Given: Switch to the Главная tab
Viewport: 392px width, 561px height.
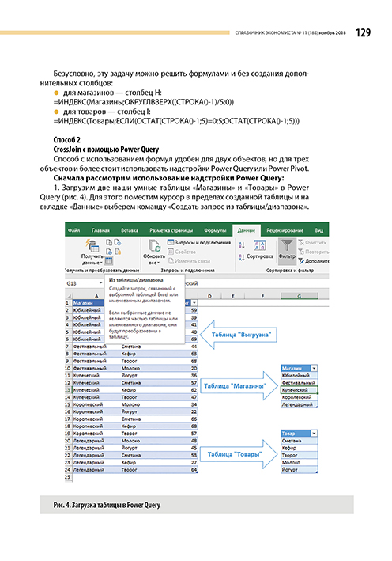Looking at the screenshot, I should click(x=100, y=230).
